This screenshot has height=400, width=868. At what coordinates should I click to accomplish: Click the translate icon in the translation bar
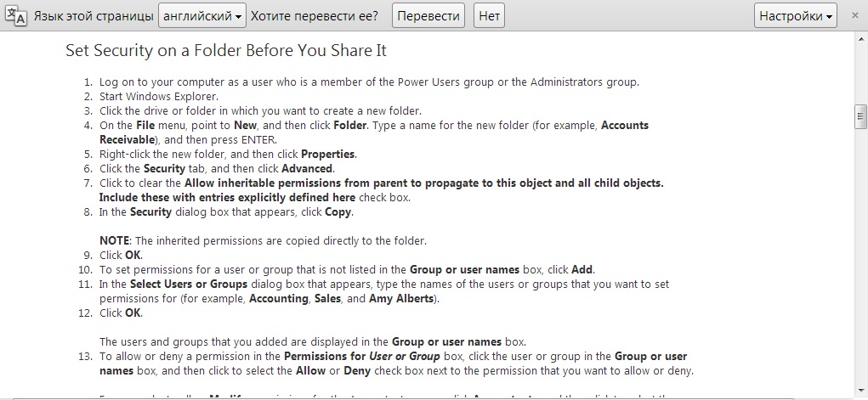(15, 15)
